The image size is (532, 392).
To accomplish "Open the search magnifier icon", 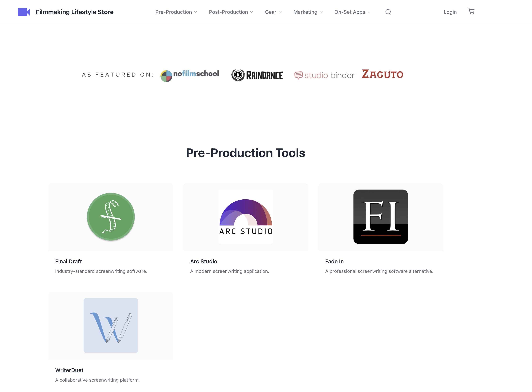I will click(x=388, y=12).
